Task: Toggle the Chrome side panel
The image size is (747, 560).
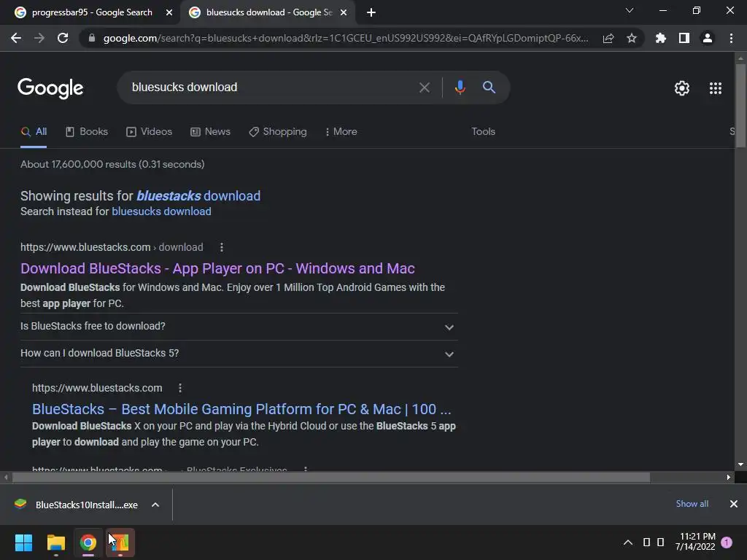Action: click(x=684, y=38)
